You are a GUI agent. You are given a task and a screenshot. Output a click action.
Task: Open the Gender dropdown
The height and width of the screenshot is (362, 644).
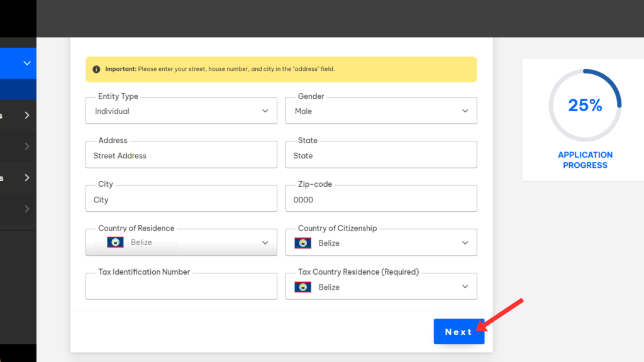point(464,110)
